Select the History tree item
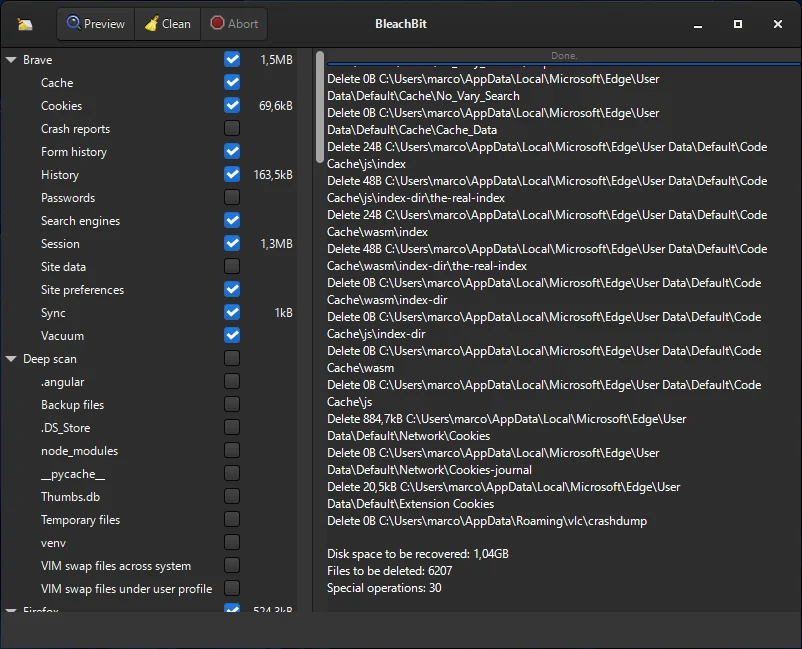This screenshot has height=649, width=802. coord(60,175)
